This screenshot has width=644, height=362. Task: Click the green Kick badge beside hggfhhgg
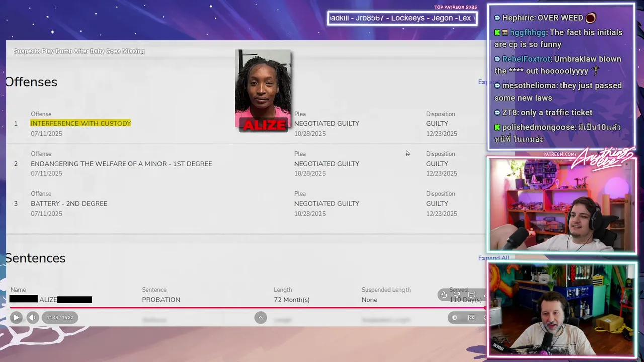pyautogui.click(x=497, y=32)
